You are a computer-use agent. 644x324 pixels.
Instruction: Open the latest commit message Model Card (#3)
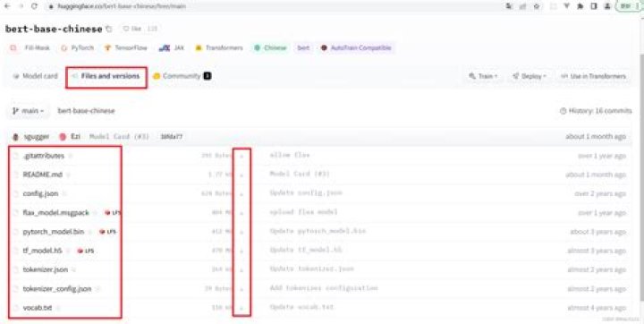119,137
